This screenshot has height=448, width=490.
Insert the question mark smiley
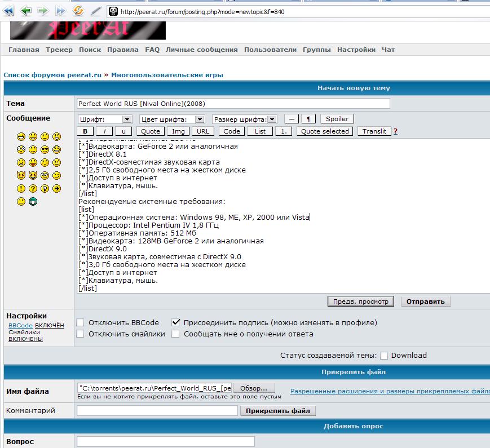pyautogui.click(x=33, y=188)
